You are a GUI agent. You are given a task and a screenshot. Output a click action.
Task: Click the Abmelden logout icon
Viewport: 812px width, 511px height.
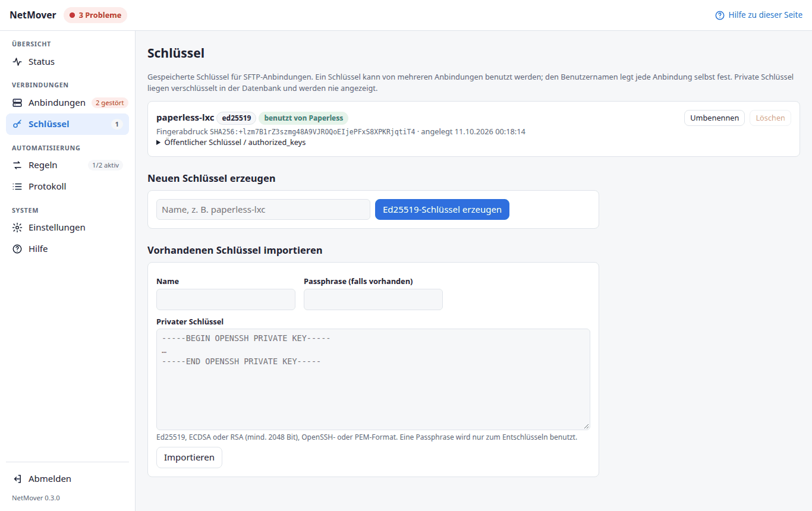click(17, 479)
